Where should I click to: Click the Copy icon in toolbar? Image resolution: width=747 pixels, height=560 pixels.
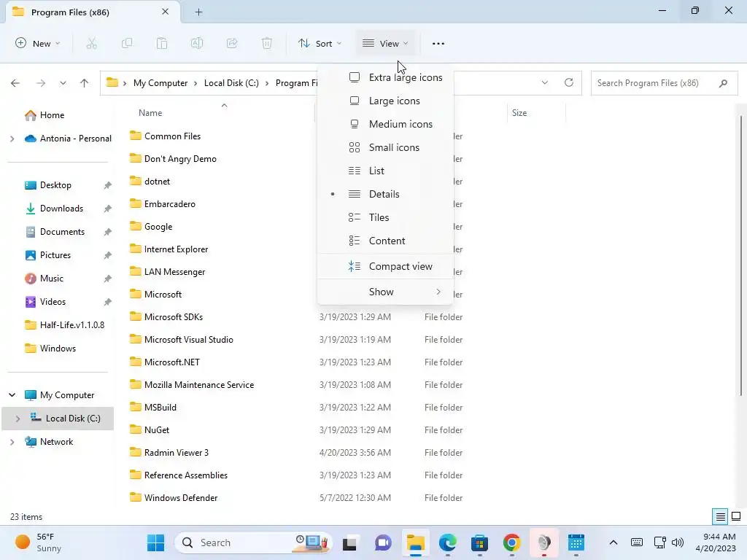pos(127,43)
